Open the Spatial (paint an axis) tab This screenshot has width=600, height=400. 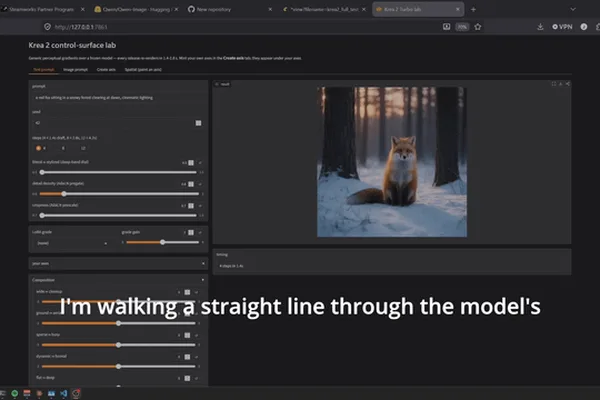pyautogui.click(x=143, y=70)
